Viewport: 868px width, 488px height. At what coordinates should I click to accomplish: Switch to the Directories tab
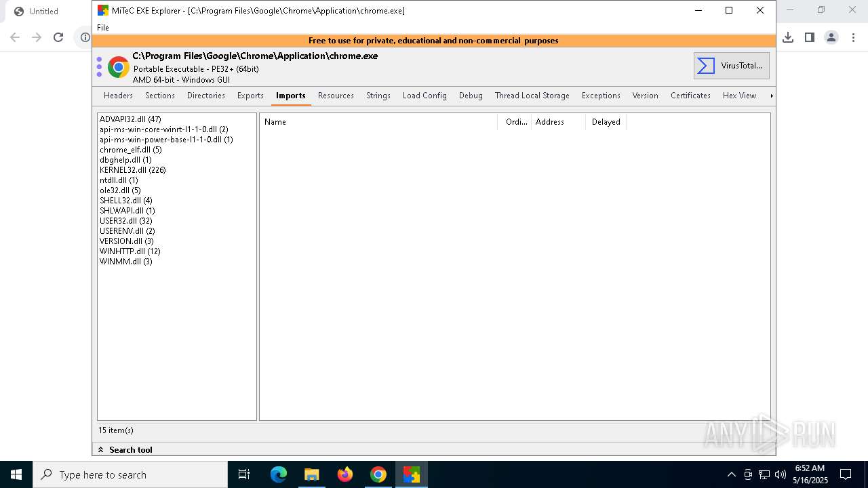pos(206,96)
